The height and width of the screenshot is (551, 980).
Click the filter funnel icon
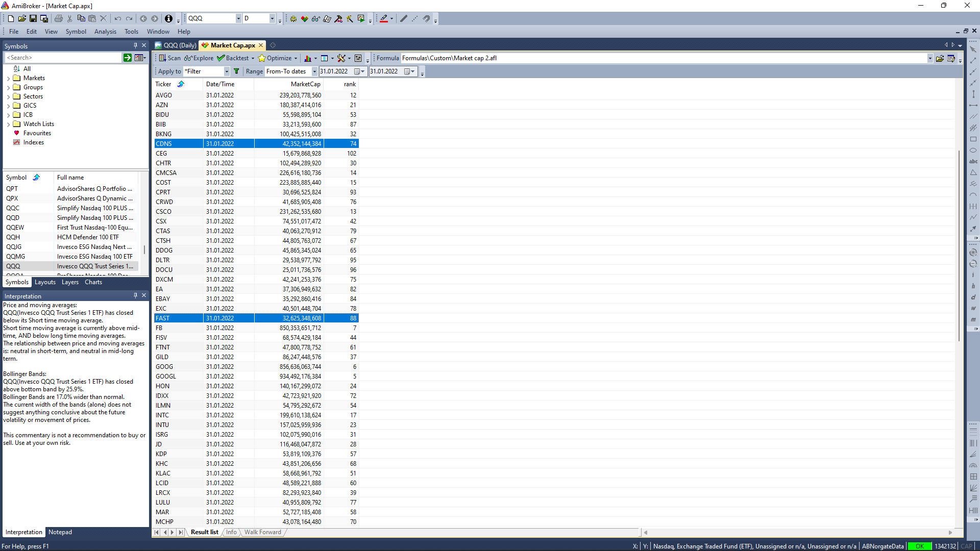[236, 71]
